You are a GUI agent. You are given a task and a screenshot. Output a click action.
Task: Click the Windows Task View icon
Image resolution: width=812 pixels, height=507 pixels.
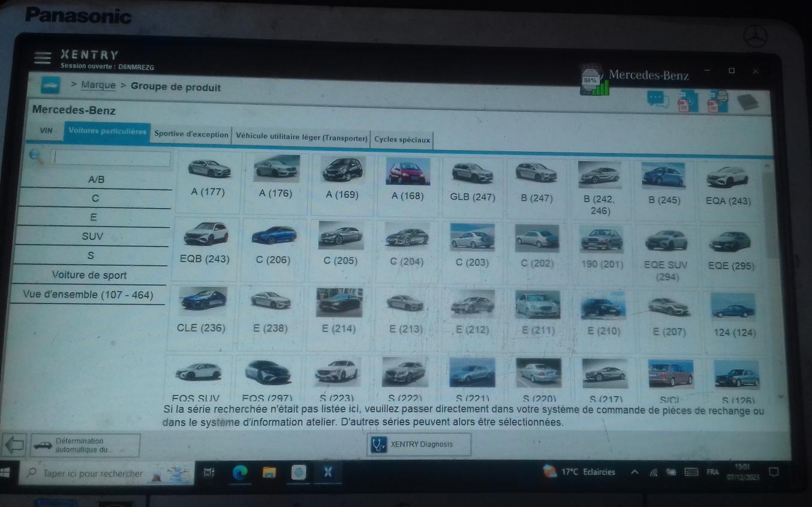tap(209, 473)
